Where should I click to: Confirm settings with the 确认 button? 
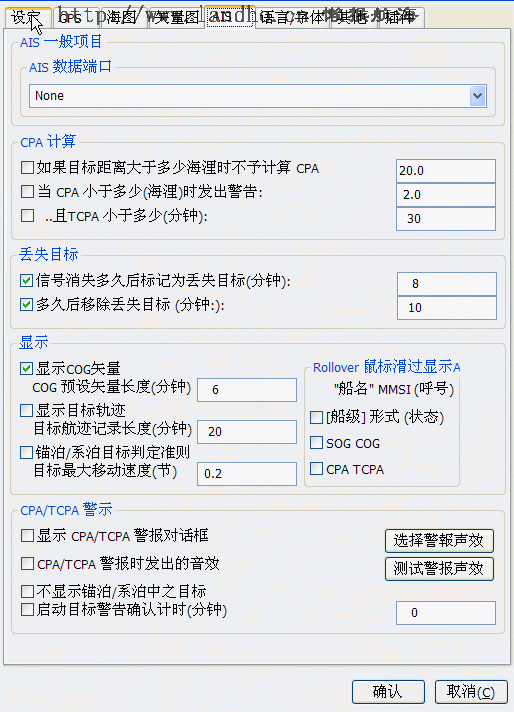388,692
